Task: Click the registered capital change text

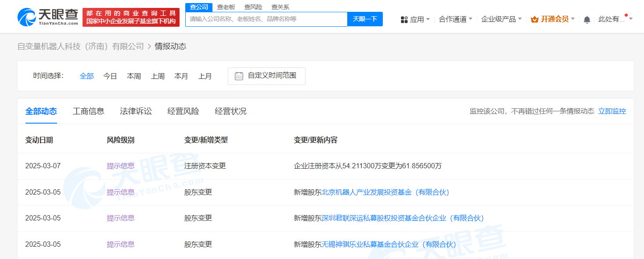Action: point(368,166)
